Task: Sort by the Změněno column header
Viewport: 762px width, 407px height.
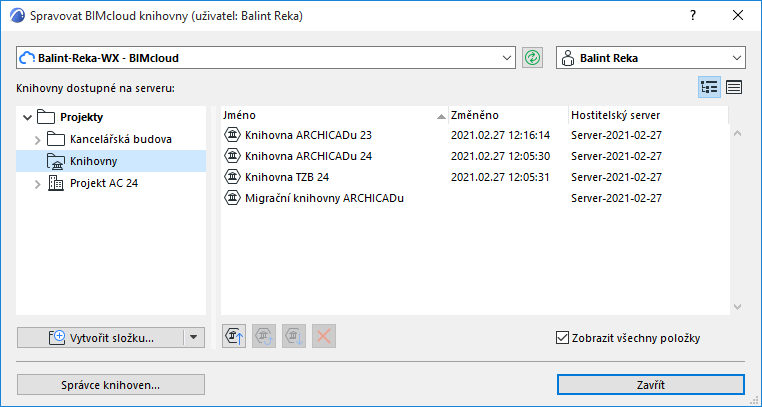Action: [508, 116]
